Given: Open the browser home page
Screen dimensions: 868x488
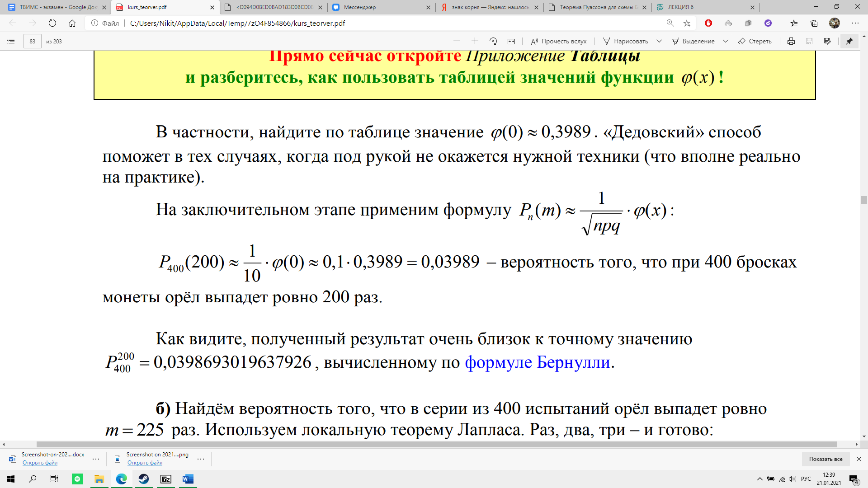Looking at the screenshot, I should pyautogui.click(x=72, y=23).
